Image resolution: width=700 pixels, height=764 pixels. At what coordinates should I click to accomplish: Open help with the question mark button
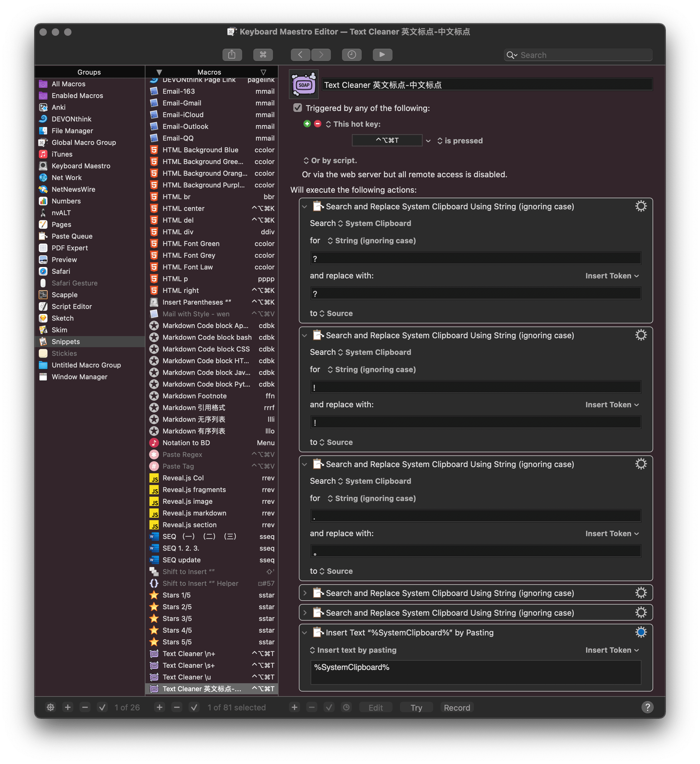pos(647,708)
